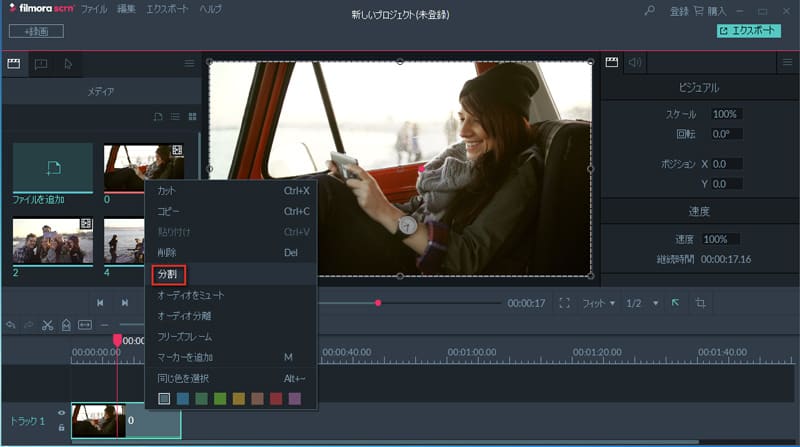
Task: Open the annotations tab icon
Action: (41, 63)
